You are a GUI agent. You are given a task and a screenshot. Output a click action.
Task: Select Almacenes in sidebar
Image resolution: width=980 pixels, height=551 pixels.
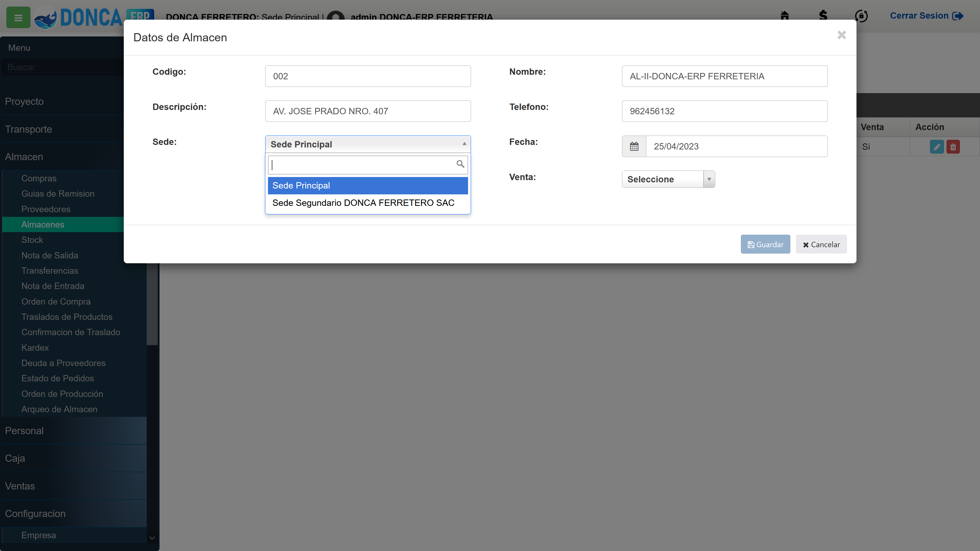coord(63,224)
